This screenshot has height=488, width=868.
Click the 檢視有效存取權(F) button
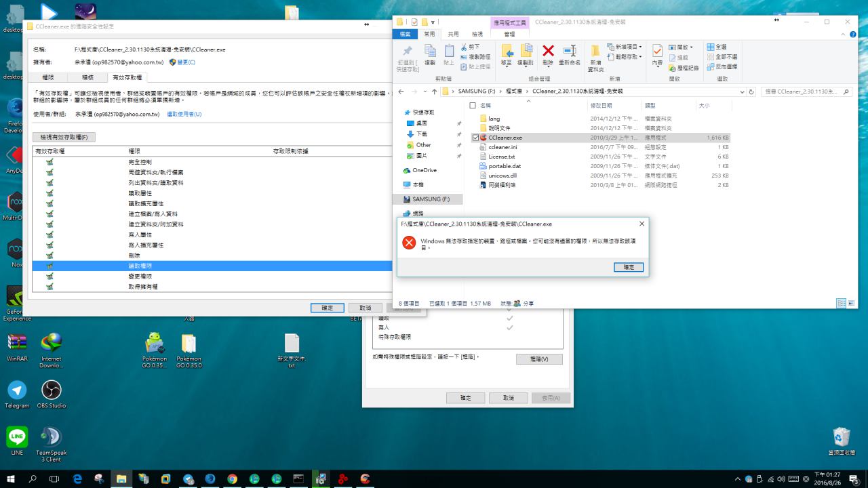click(64, 137)
